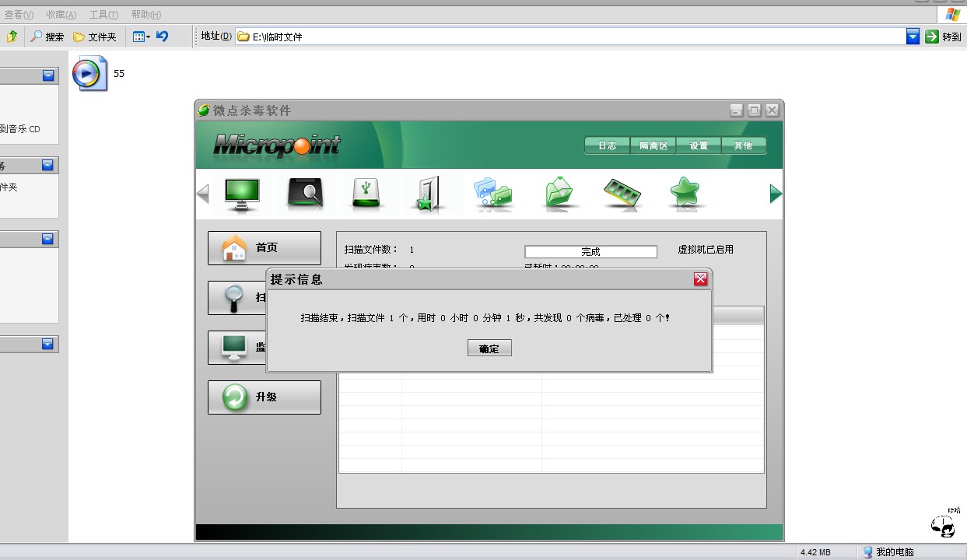Click the Explorer undo arrow icon

(x=162, y=36)
